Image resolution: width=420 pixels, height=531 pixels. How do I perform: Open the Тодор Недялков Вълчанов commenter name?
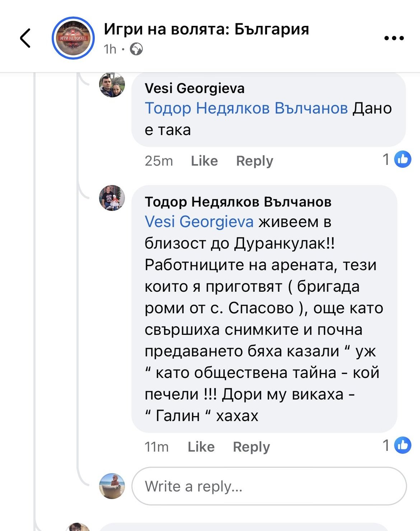[238, 202]
